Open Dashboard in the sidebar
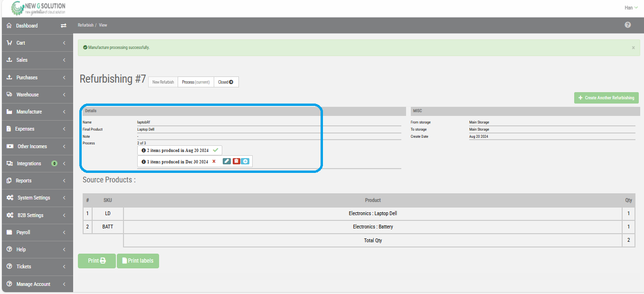Viewport: 644px width, 294px height. pyautogui.click(x=27, y=26)
